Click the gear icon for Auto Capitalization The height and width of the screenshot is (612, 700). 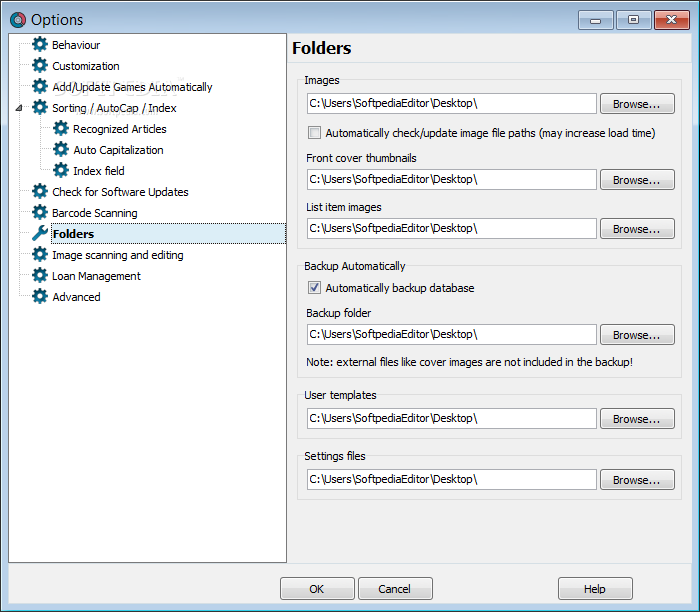click(61, 150)
